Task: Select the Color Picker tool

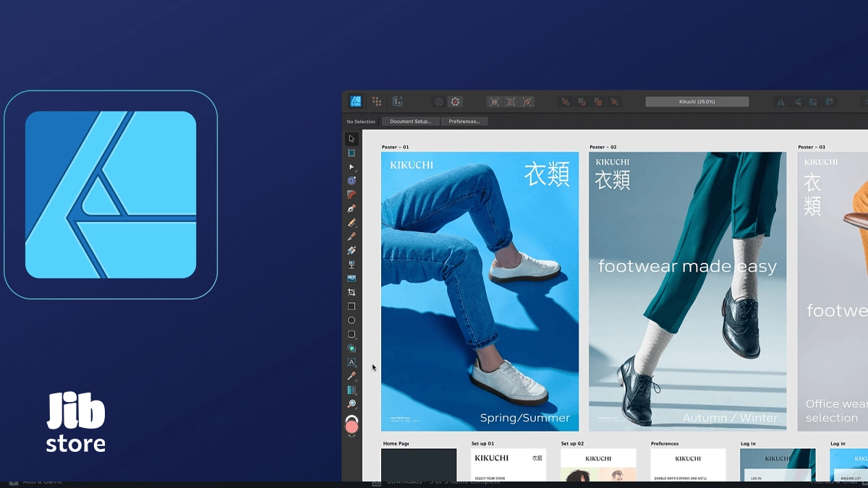Action: click(x=352, y=376)
